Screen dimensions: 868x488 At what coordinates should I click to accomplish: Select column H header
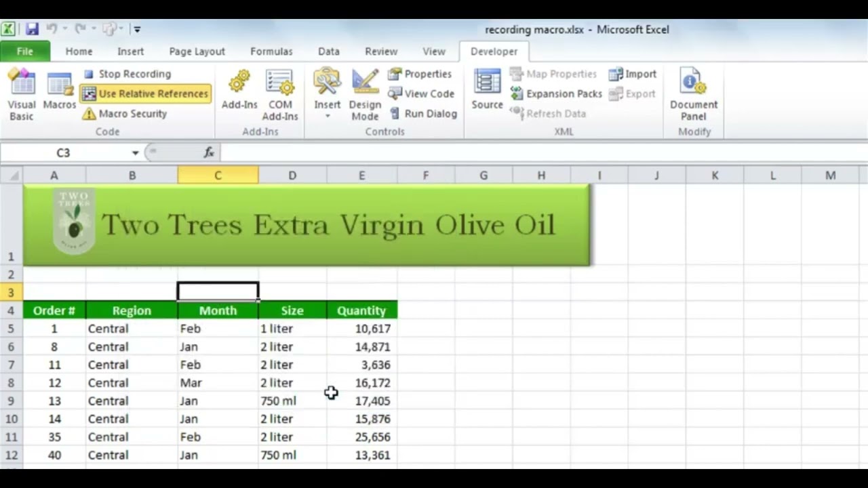point(541,176)
